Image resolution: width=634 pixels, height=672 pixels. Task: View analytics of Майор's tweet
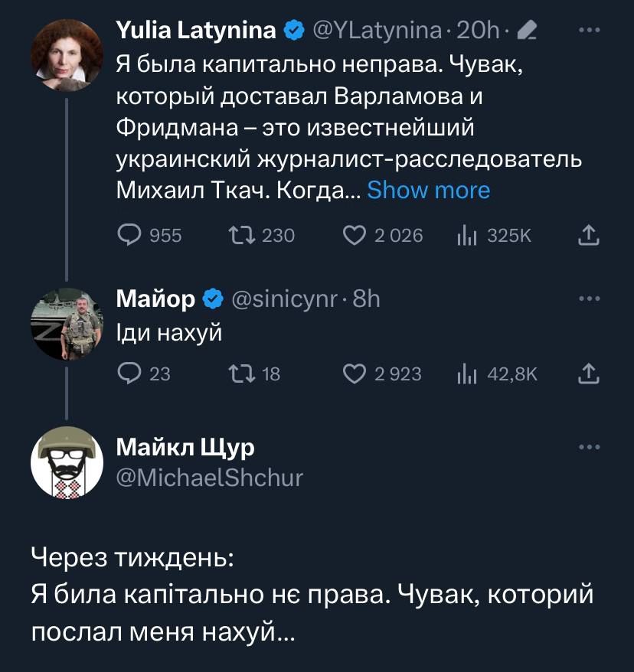point(464,373)
